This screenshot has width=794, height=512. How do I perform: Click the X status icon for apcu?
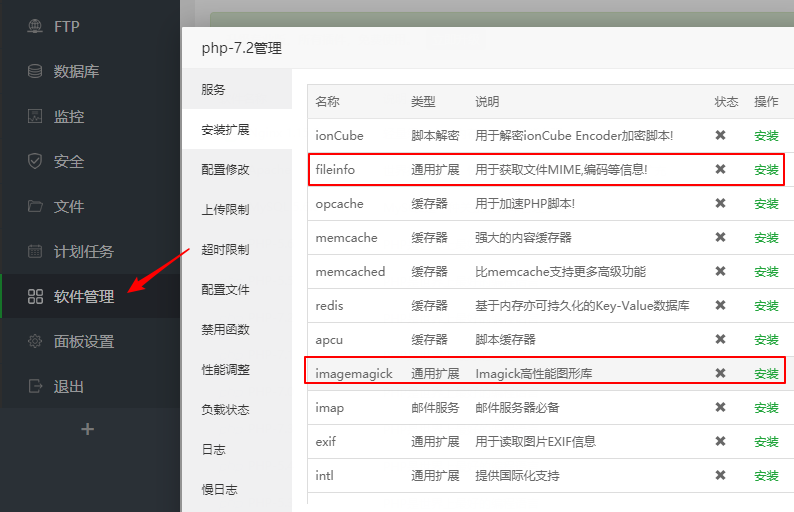[720, 339]
